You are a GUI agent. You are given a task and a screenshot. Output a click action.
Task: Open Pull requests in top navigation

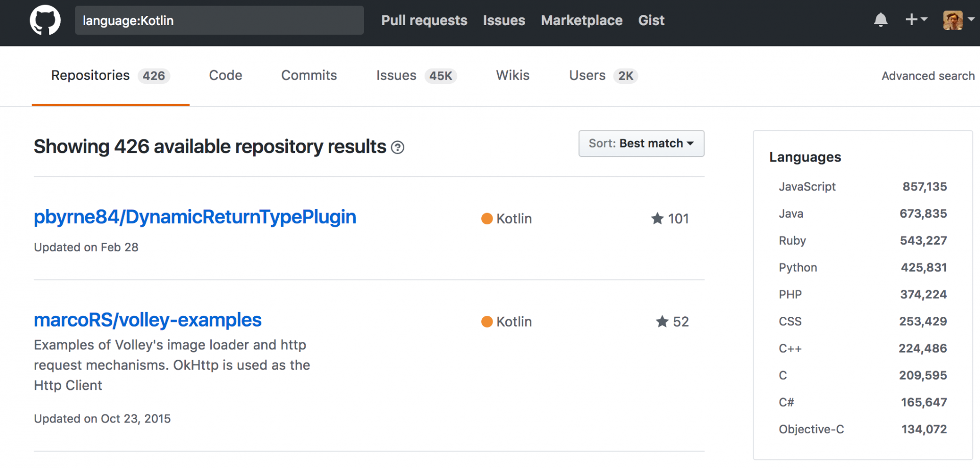(x=424, y=20)
